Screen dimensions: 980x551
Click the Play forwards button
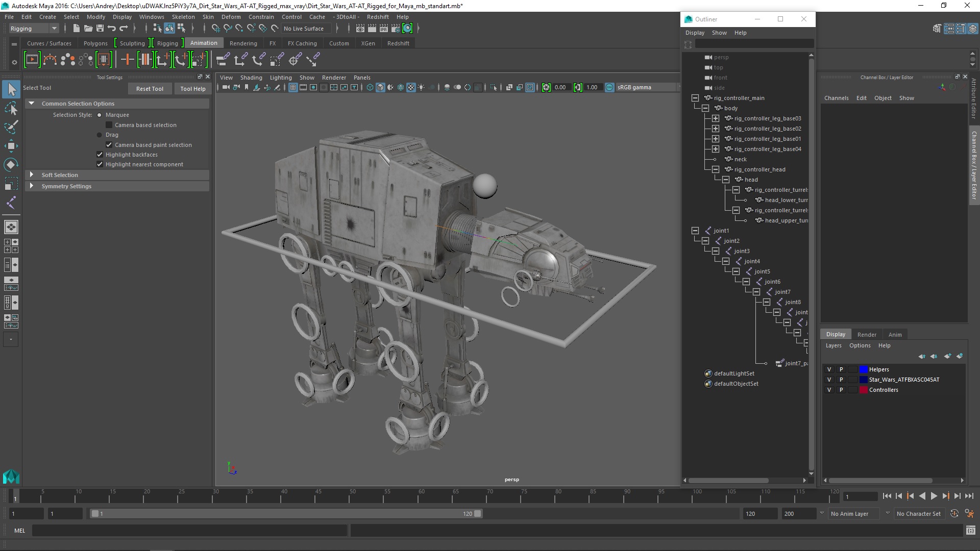tap(934, 496)
